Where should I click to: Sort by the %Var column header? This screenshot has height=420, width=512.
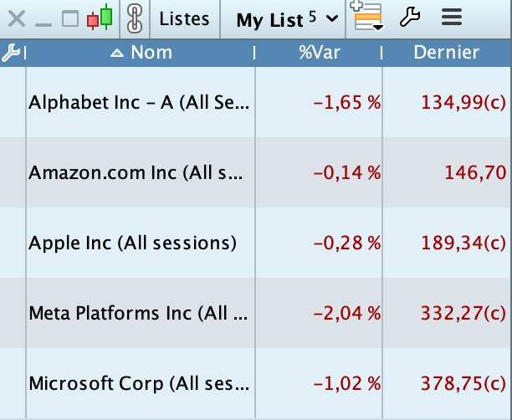318,53
